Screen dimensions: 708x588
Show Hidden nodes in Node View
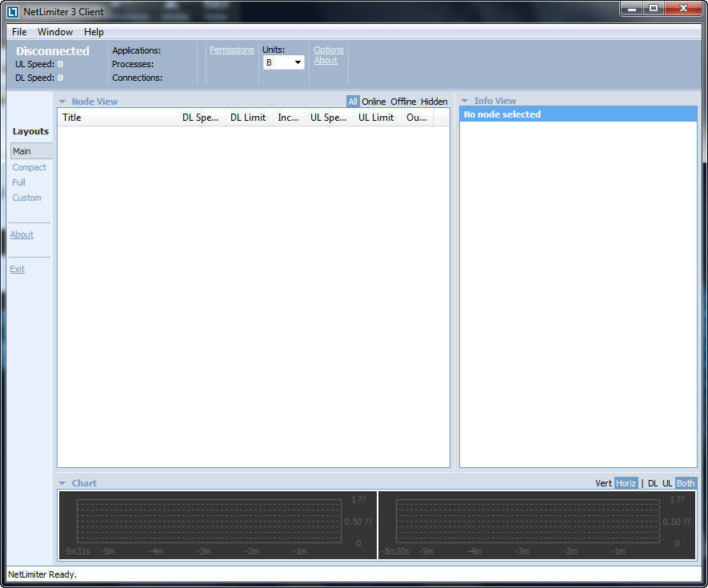[x=433, y=101]
